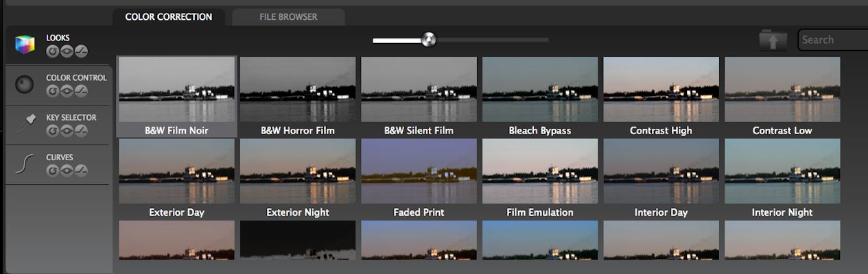Apply the Contrast High look
Viewport: 868px width, 274px height.
pyautogui.click(x=661, y=89)
